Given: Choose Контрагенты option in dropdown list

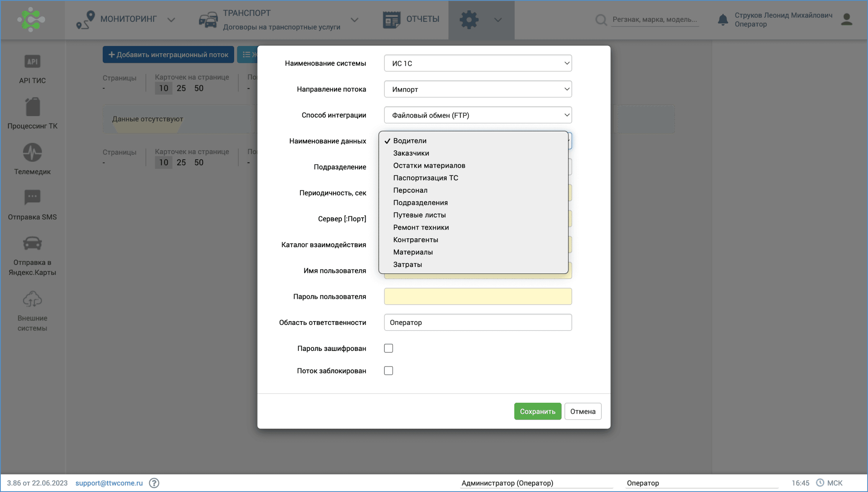Looking at the screenshot, I should [415, 239].
